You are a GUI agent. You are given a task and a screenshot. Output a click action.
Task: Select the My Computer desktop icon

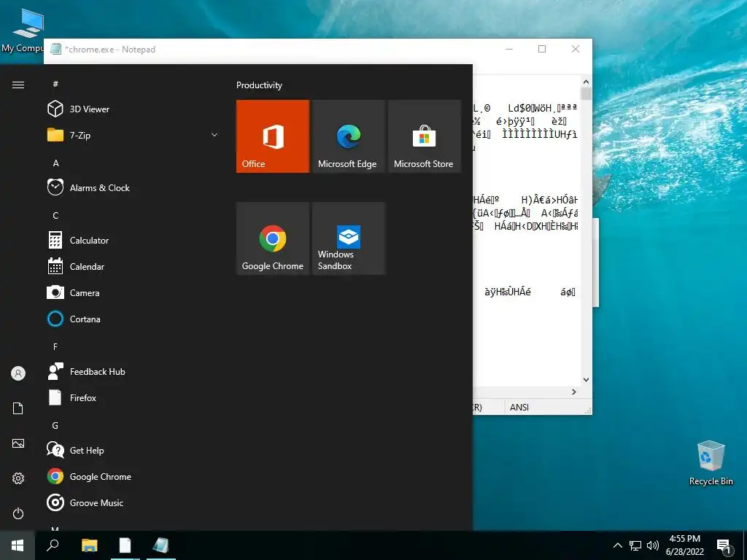pos(22,31)
